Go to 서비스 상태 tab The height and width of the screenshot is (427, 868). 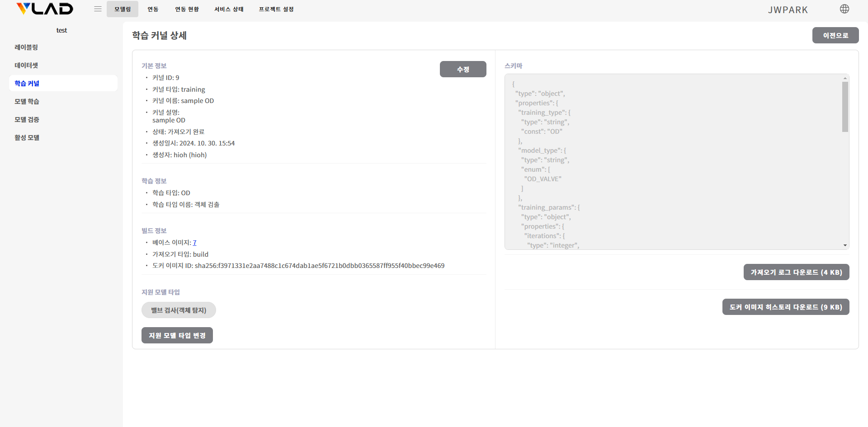(x=229, y=9)
